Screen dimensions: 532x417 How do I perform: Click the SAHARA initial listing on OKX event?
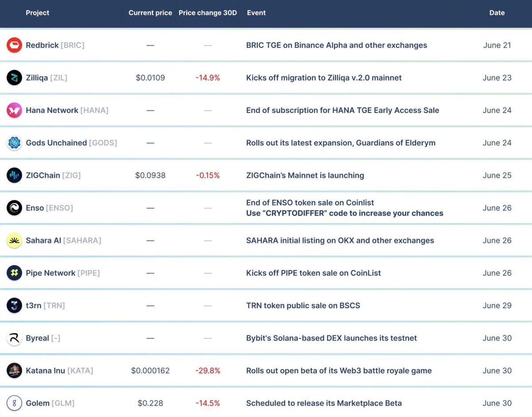[x=340, y=241]
